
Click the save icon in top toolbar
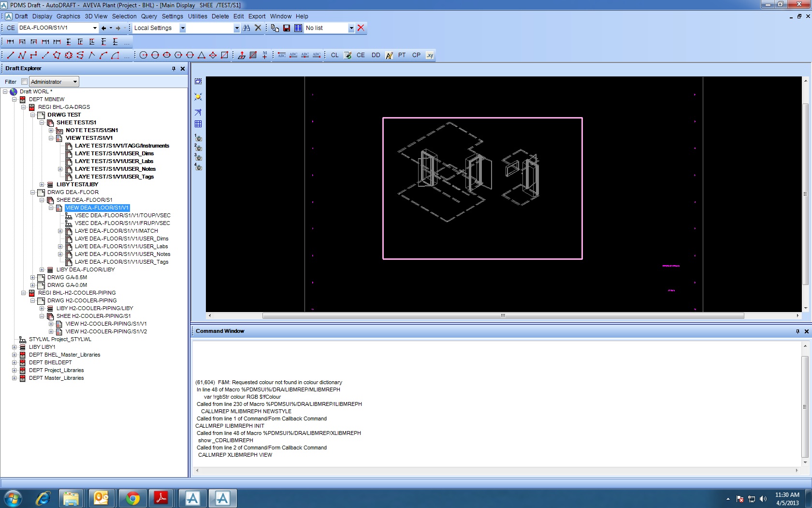287,28
